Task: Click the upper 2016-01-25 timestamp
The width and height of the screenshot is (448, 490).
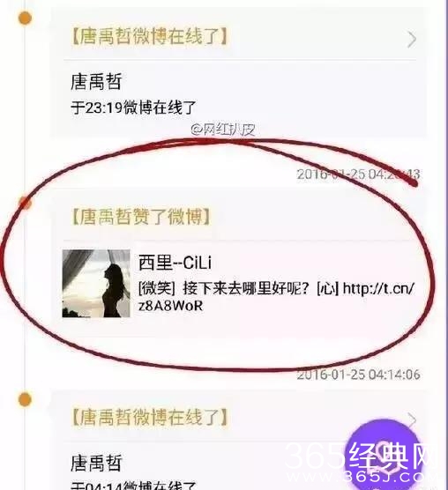Action: point(358,174)
